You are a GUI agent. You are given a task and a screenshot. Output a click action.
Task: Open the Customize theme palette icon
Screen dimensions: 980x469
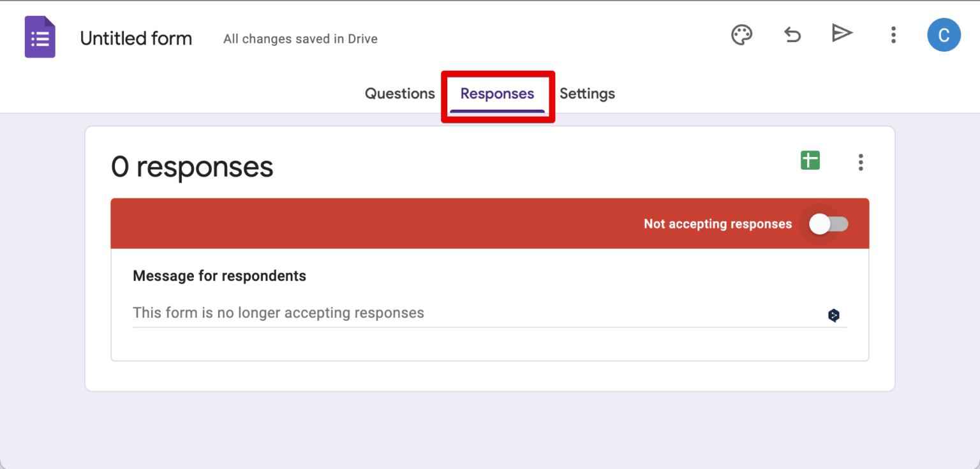click(741, 35)
